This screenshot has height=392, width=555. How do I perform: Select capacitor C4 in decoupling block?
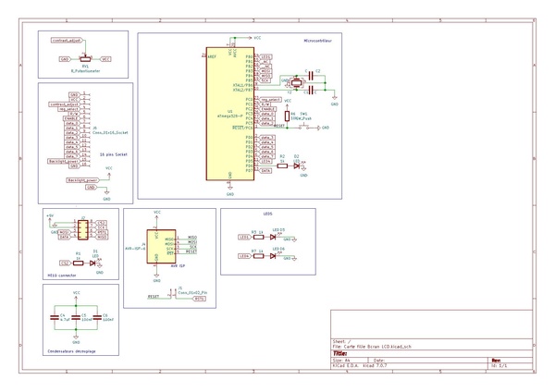pos(54,317)
